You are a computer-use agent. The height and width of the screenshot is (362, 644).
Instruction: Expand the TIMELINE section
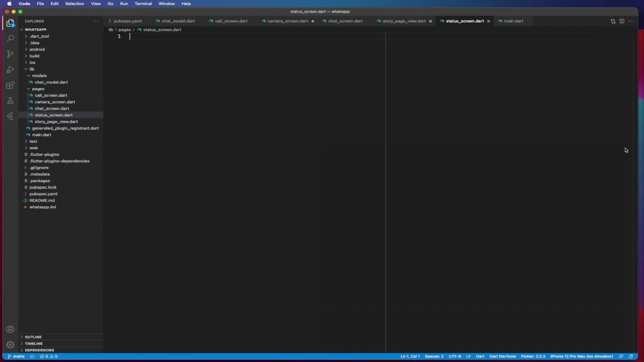pyautogui.click(x=34, y=343)
